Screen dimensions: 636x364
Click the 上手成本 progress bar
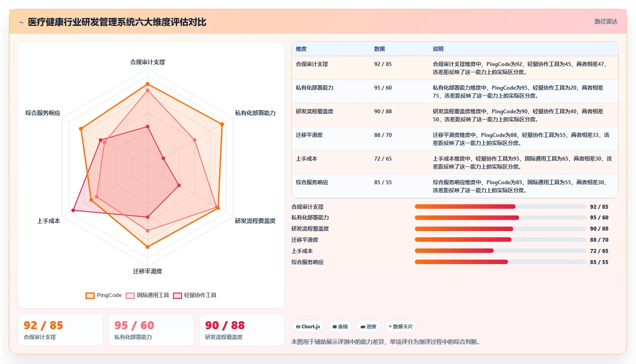[x=500, y=251]
